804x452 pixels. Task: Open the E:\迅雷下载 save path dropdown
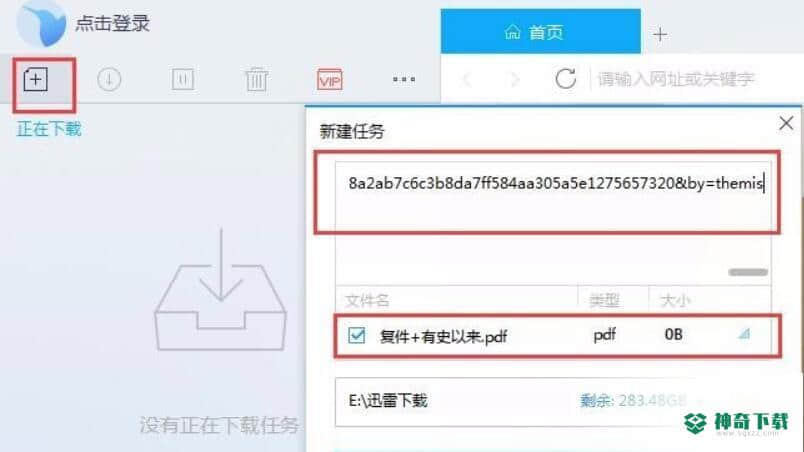point(554,401)
